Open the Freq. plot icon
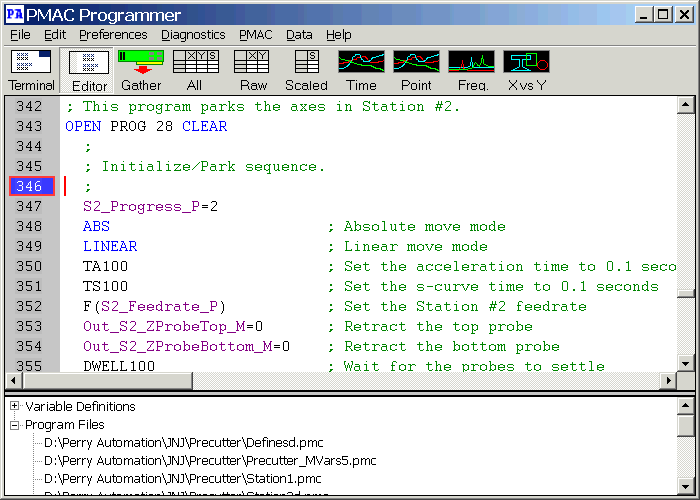 coord(471,70)
